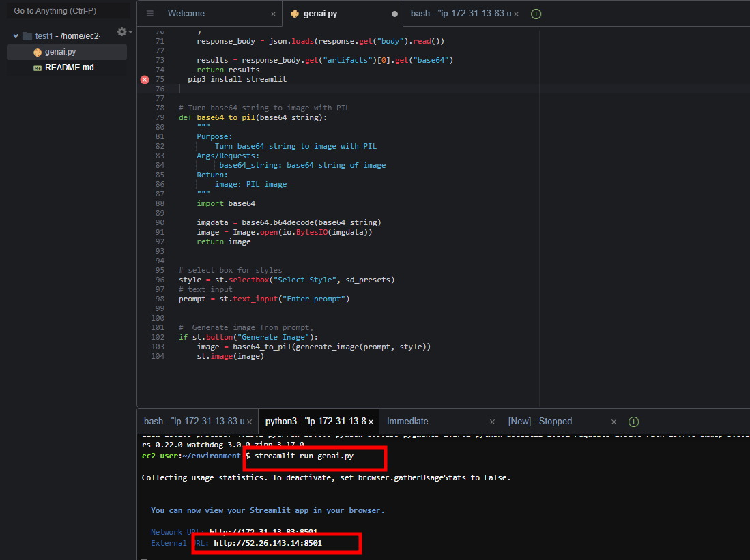The height and width of the screenshot is (560, 750).
Task: Close the Welcome tab
Action: point(273,14)
